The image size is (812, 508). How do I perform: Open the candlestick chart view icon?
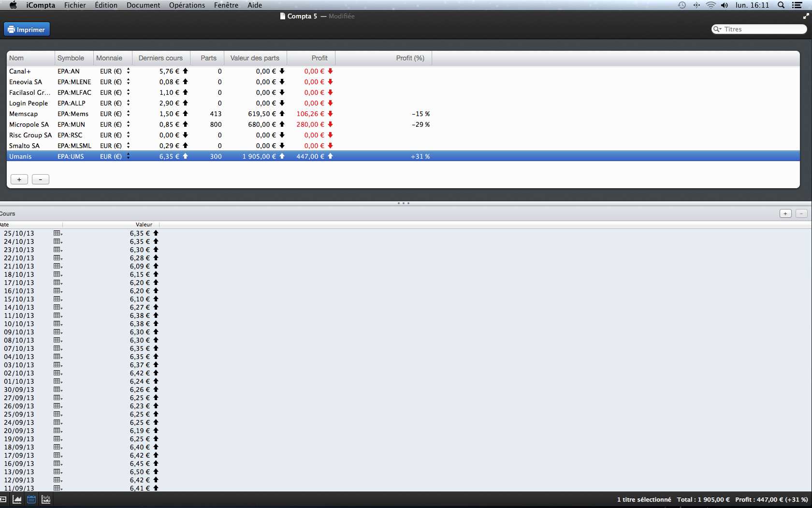(x=46, y=500)
